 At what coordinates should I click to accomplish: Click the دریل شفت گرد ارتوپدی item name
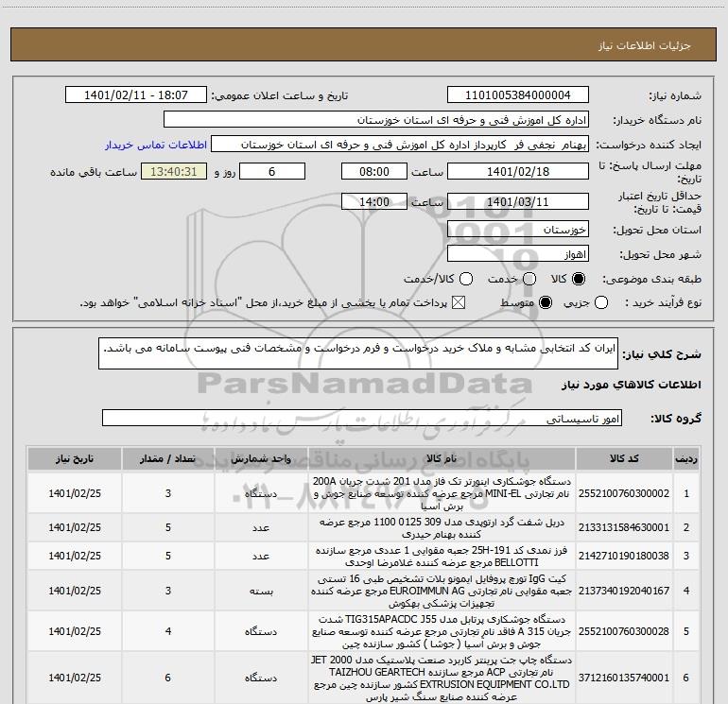(x=442, y=527)
